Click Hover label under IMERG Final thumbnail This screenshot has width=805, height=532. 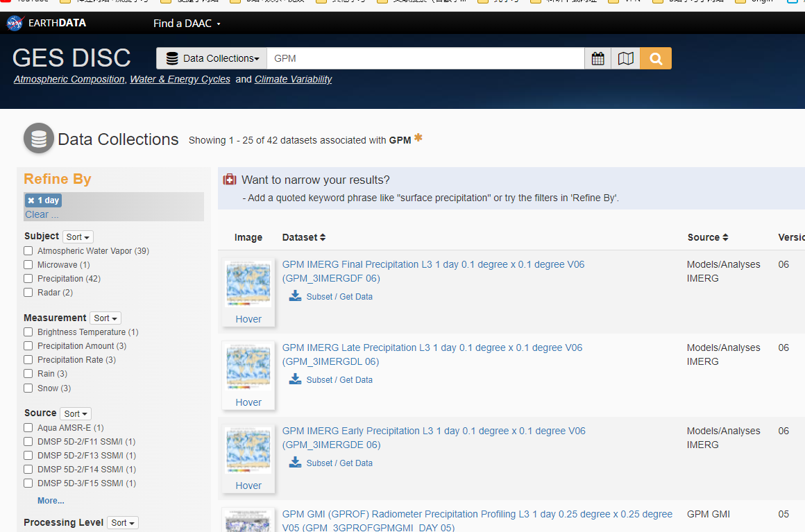pyautogui.click(x=248, y=319)
